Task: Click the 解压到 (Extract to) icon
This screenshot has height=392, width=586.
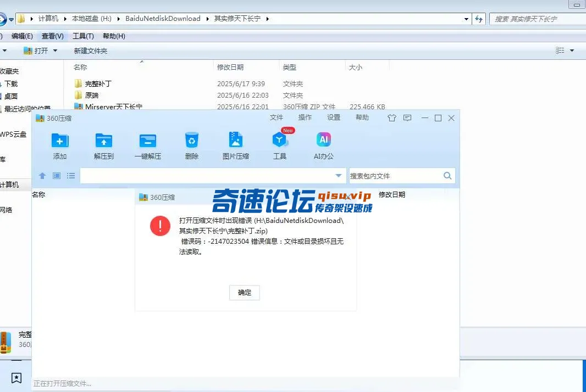Action: (104, 141)
